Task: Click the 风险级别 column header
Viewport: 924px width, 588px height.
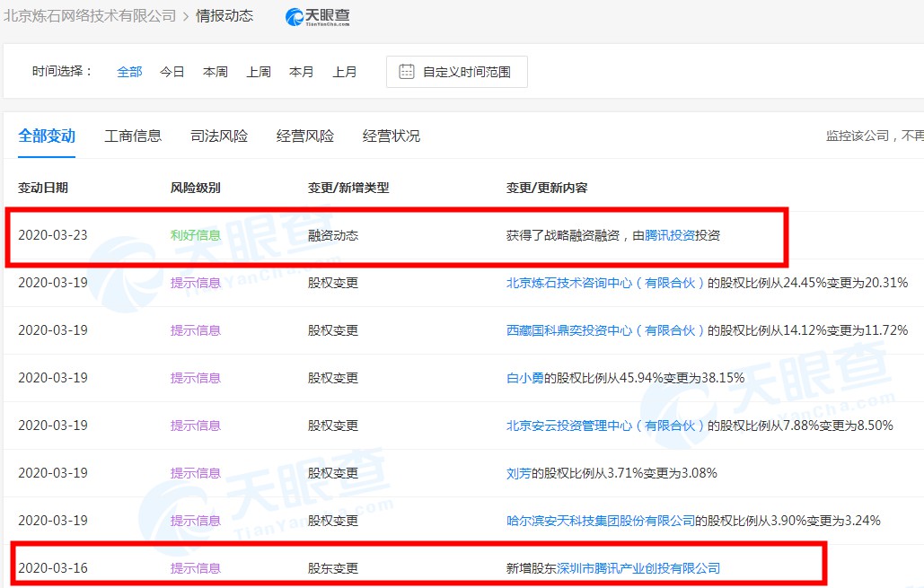Action: pos(195,188)
